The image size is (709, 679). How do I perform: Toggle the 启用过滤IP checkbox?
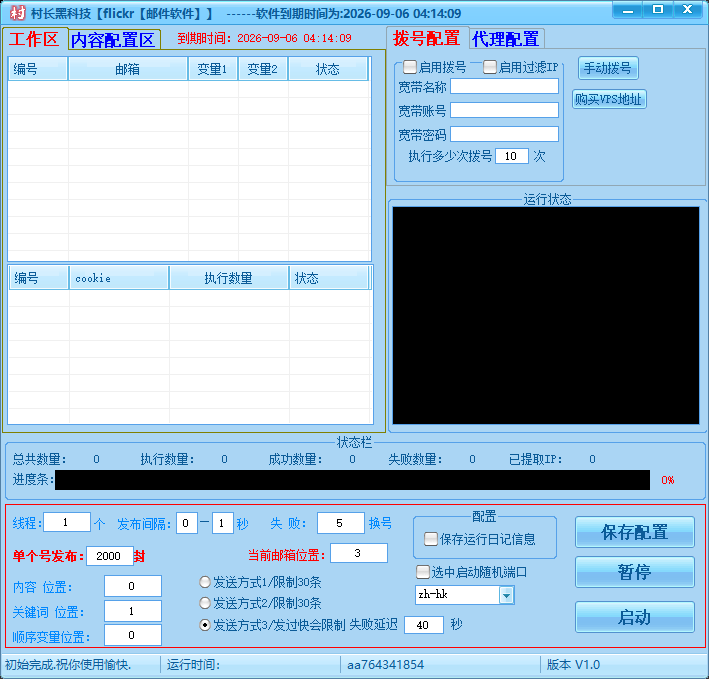(x=490, y=68)
